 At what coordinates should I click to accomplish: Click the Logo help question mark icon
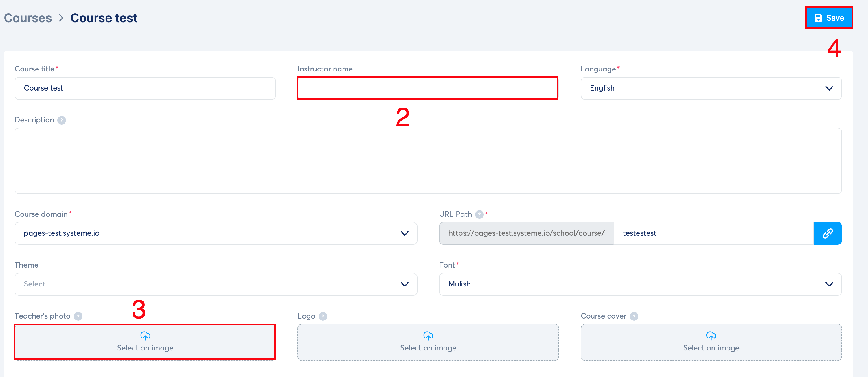(323, 316)
